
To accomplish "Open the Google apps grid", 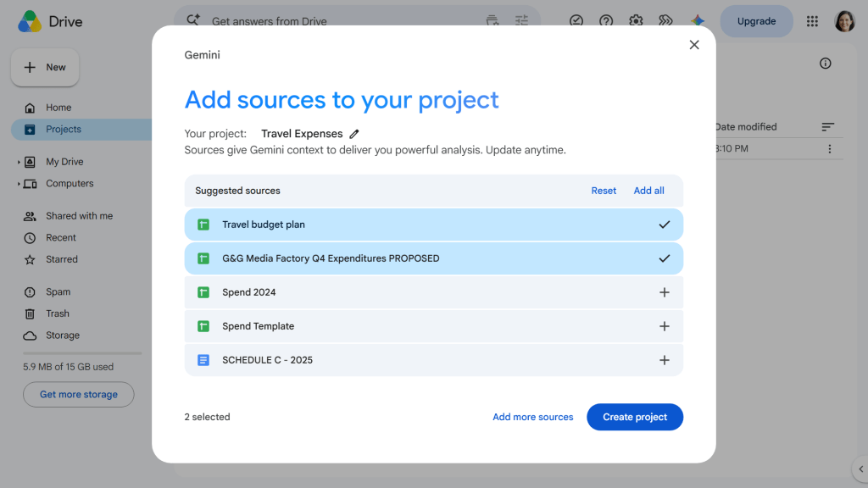I will point(812,21).
